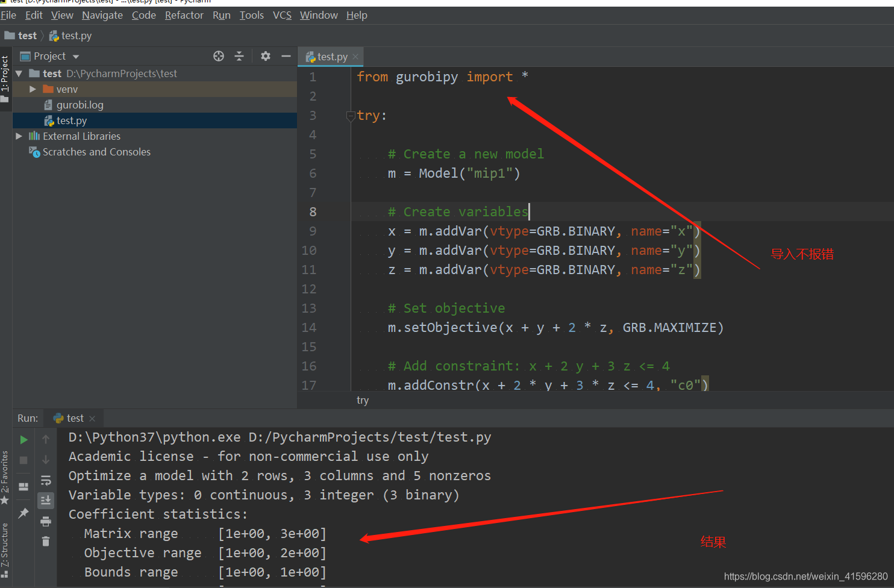Open the Code menu
894x588 pixels.
pyautogui.click(x=144, y=15)
